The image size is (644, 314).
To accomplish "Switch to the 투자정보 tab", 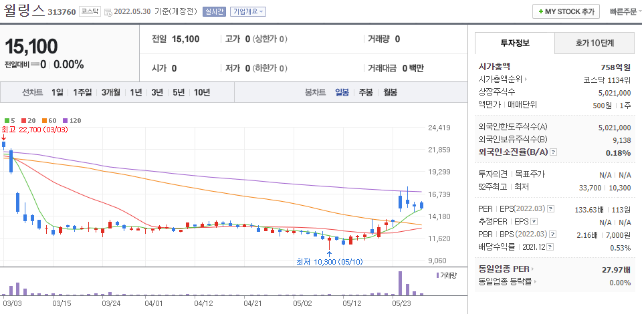I will point(515,43).
